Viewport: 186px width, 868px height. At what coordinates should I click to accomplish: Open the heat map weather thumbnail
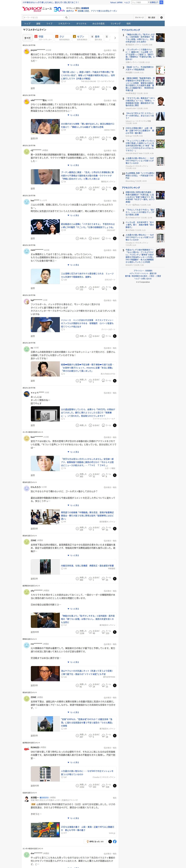pyautogui.click(x=45, y=830)
